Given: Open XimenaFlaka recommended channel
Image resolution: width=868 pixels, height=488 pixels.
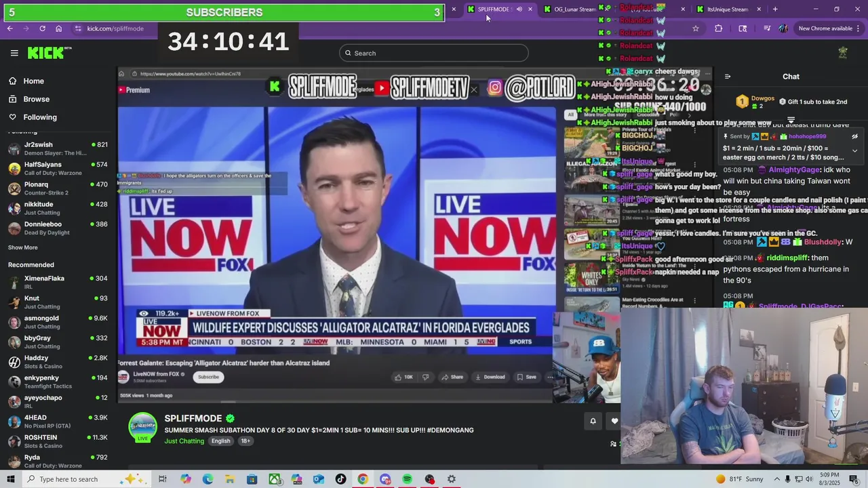Looking at the screenshot, I should coord(58,282).
